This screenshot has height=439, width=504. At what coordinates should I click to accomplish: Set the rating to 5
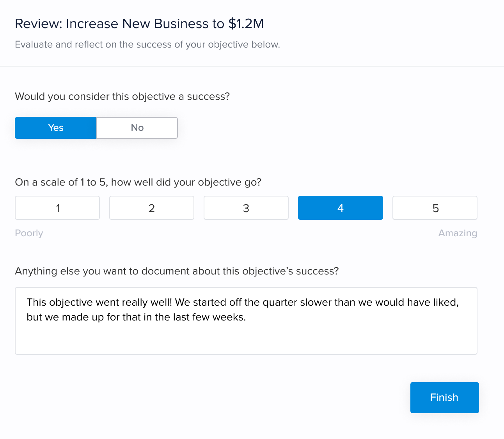435,208
